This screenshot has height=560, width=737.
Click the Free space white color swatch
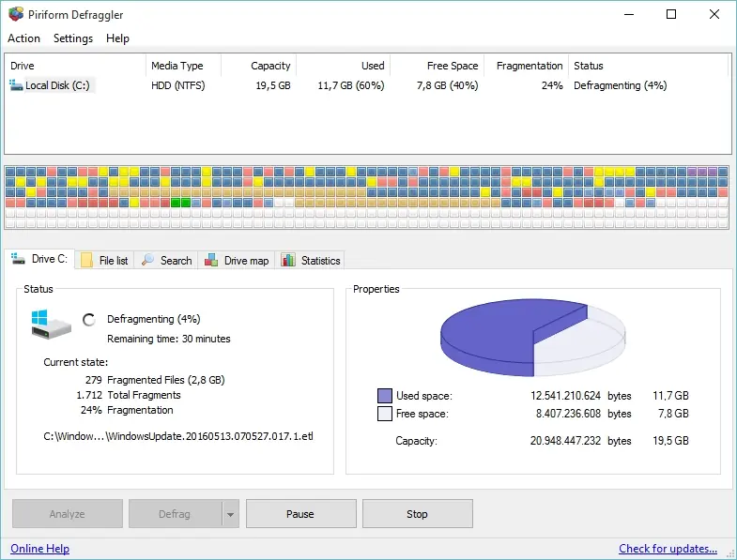(x=385, y=414)
